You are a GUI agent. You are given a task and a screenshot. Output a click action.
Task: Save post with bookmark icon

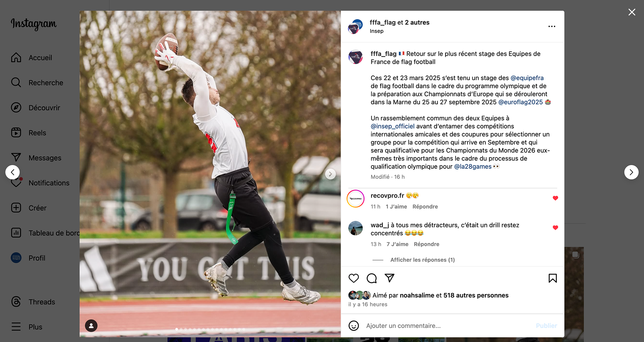pos(552,278)
